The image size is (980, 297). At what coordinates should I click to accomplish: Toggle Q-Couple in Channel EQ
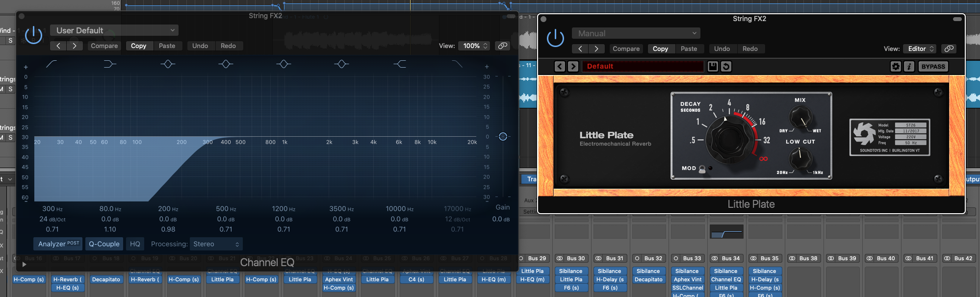click(104, 244)
